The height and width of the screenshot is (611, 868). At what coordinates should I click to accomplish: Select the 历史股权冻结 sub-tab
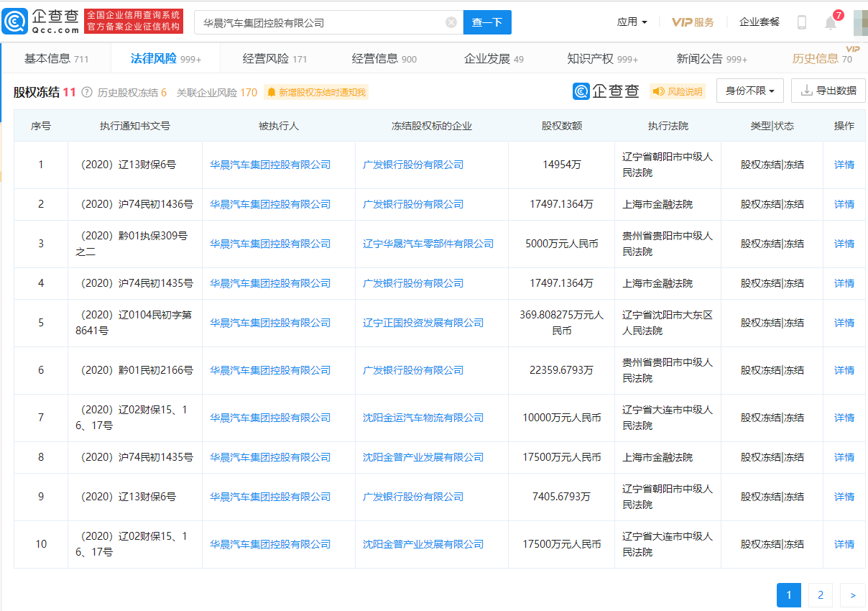click(x=131, y=92)
